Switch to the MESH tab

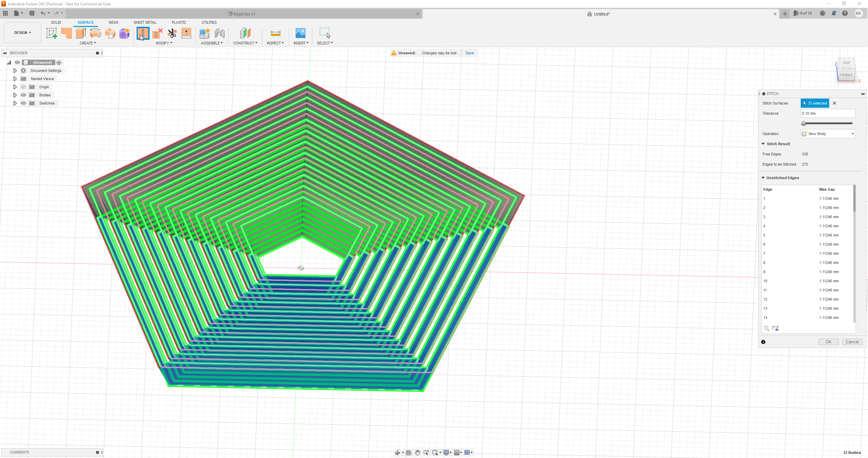pos(113,22)
